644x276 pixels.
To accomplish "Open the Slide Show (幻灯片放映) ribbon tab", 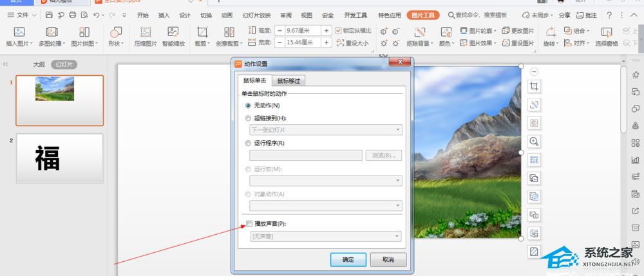I will click(x=257, y=15).
